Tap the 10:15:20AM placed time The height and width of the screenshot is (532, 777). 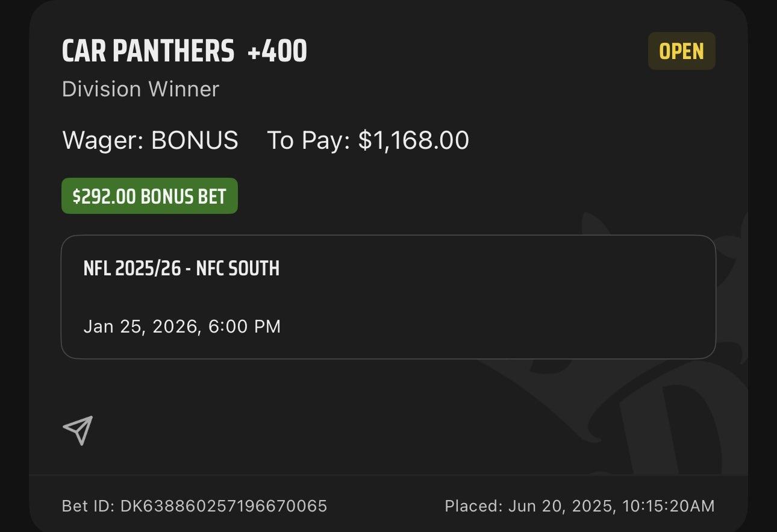669,505
